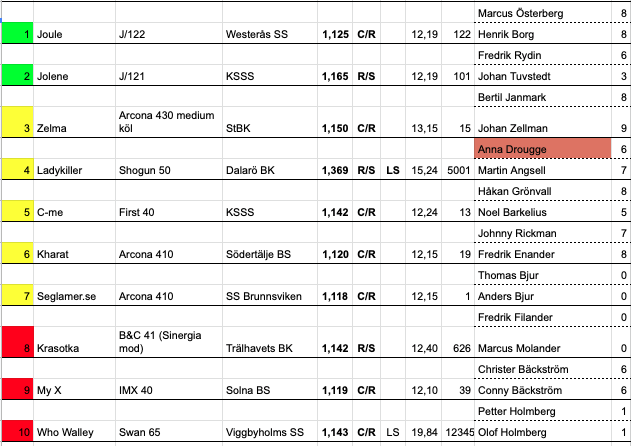
Task: Click crew name Marcus Österberg
Action: pyautogui.click(x=541, y=13)
